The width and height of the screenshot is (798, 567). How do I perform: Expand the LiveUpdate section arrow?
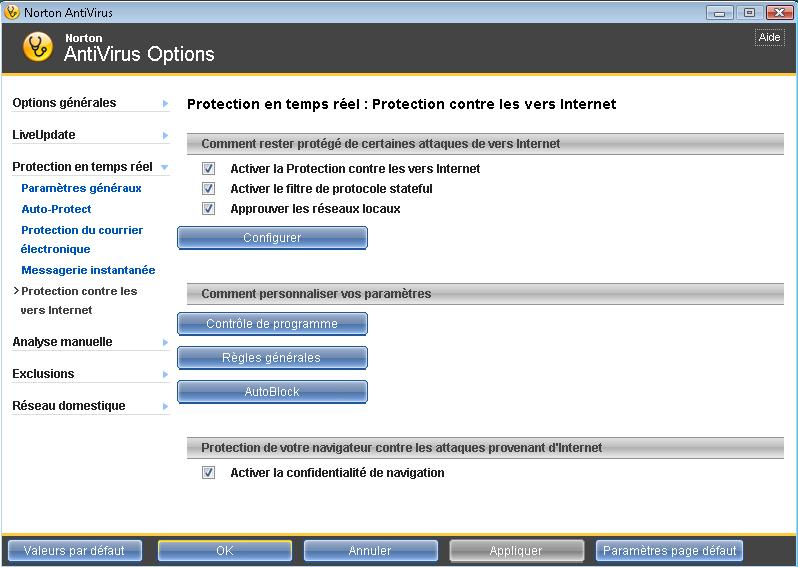[x=165, y=135]
